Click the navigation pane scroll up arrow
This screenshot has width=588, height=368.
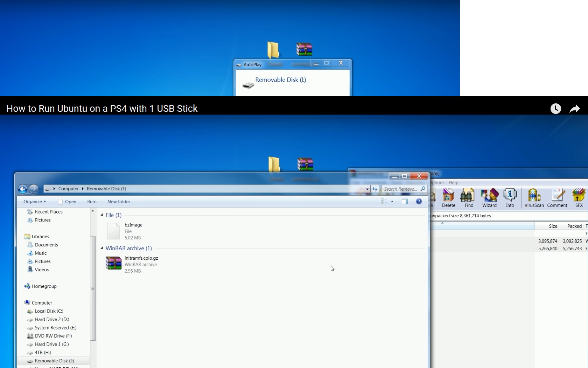(93, 211)
